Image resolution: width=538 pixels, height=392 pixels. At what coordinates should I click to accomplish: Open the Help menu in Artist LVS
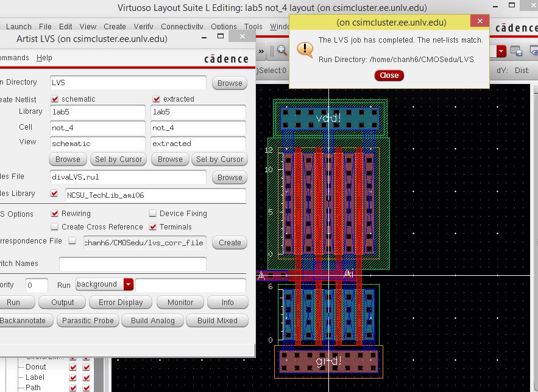[44, 58]
